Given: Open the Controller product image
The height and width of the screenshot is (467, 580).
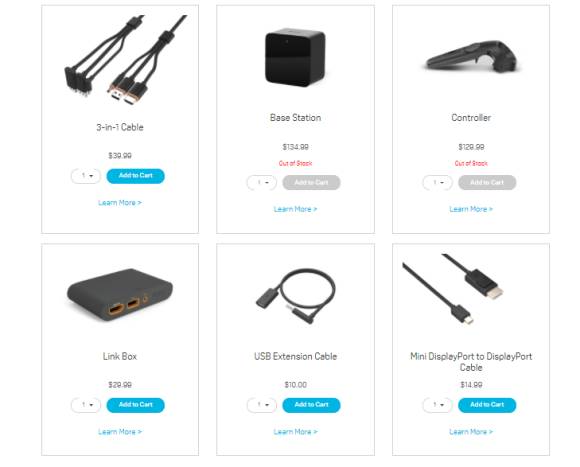Looking at the screenshot, I should tap(471, 57).
